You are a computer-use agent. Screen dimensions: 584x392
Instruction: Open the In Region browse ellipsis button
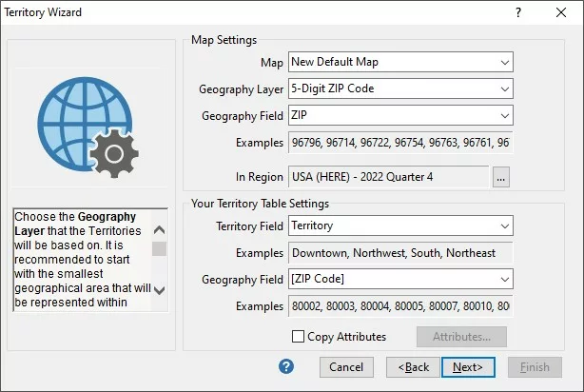tap(502, 176)
